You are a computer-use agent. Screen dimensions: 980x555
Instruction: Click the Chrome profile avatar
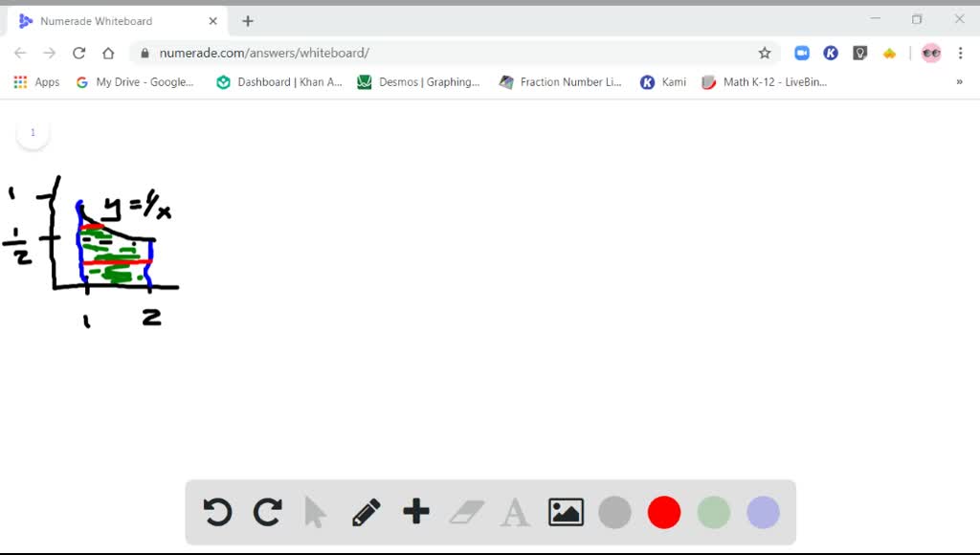(930, 53)
